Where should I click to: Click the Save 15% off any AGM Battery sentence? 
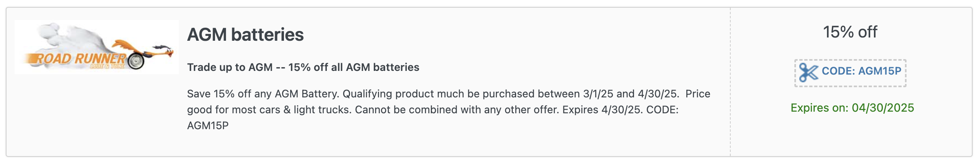tap(263, 94)
